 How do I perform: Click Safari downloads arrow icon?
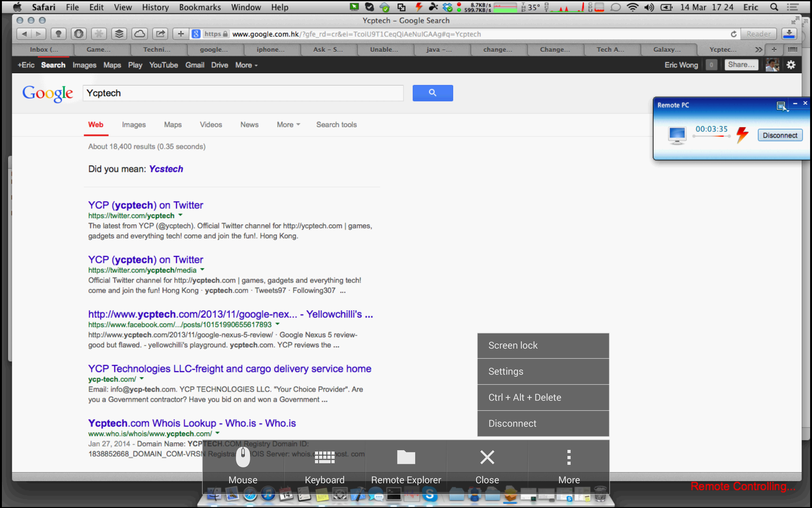coord(789,34)
